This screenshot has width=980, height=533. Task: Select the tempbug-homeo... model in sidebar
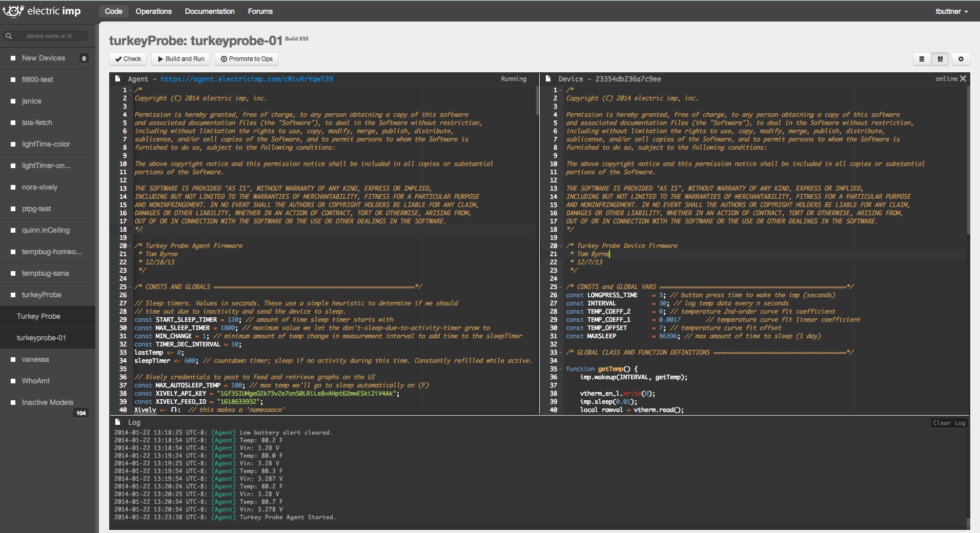[x=48, y=252]
